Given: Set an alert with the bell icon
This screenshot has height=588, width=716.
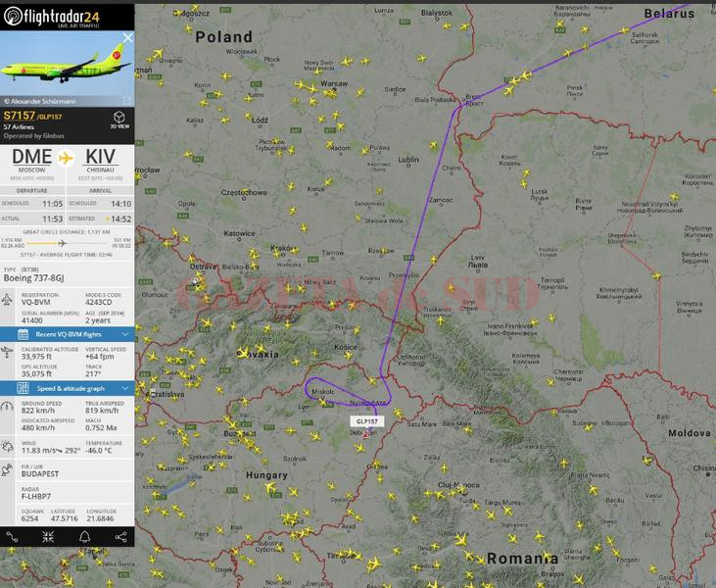Looking at the screenshot, I should 85,537.
